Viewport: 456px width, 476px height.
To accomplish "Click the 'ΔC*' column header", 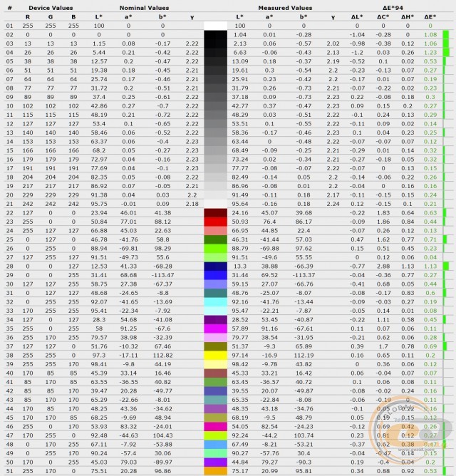I will 383,17.
